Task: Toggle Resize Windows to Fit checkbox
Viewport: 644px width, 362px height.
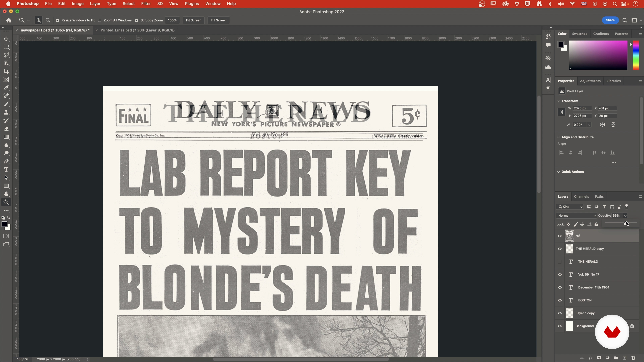Action: 58,20
